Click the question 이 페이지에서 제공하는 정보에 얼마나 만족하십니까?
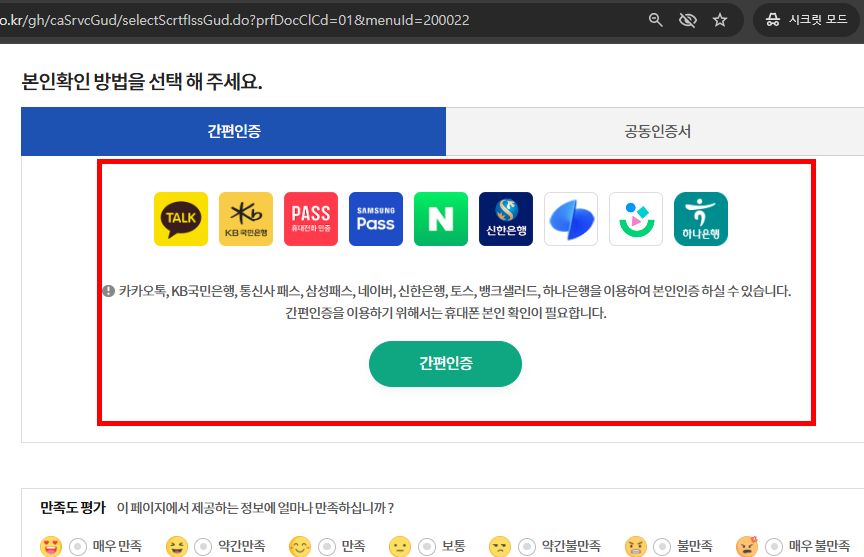The width and height of the screenshot is (864, 557). click(x=255, y=507)
